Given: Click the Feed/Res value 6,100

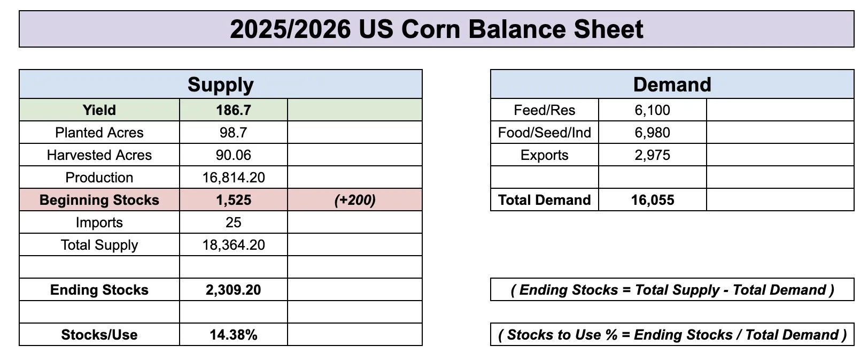Looking at the screenshot, I should [653, 110].
